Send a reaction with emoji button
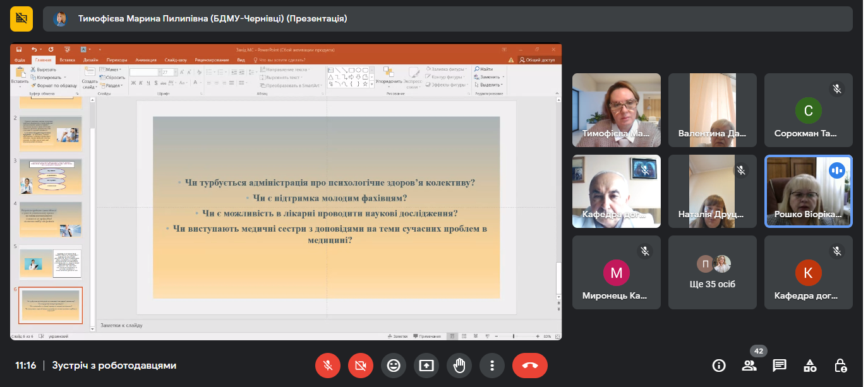Screen dimensions: 868x387 [394, 365]
